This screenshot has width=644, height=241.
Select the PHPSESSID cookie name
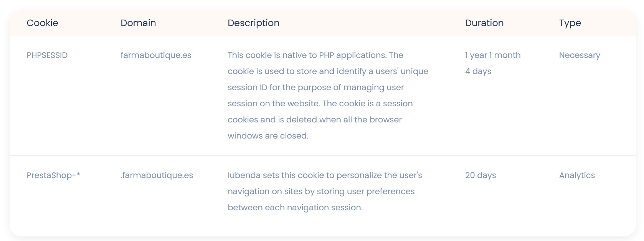pos(47,55)
